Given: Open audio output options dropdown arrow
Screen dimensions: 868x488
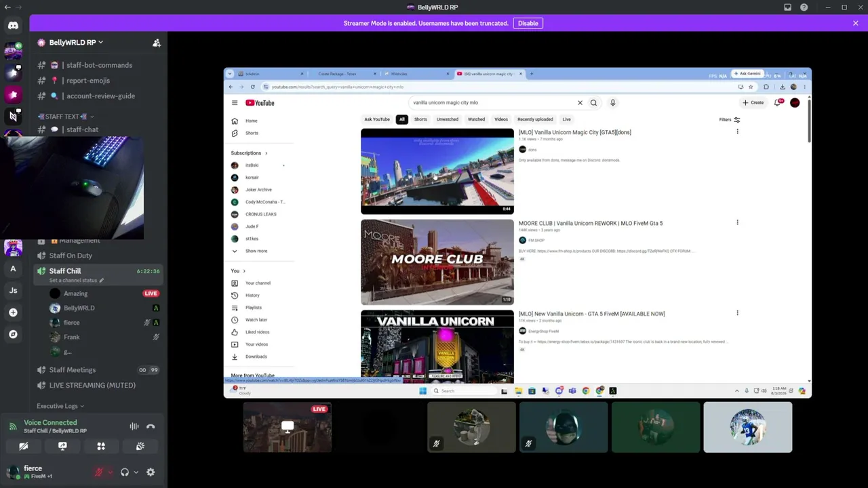Looking at the screenshot, I should (136, 472).
